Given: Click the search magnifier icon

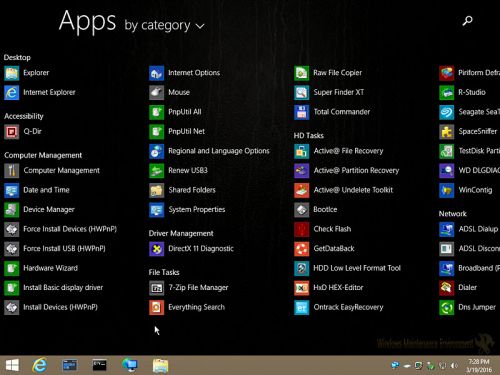Looking at the screenshot, I should coord(467,21).
